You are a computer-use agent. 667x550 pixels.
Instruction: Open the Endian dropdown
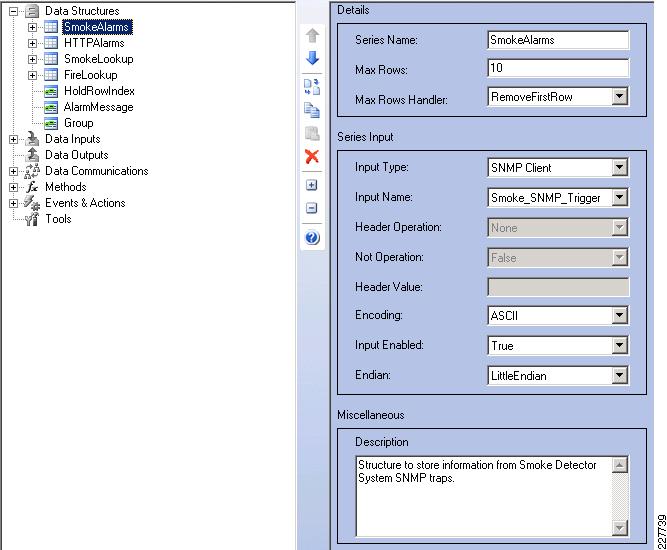pyautogui.click(x=620, y=375)
